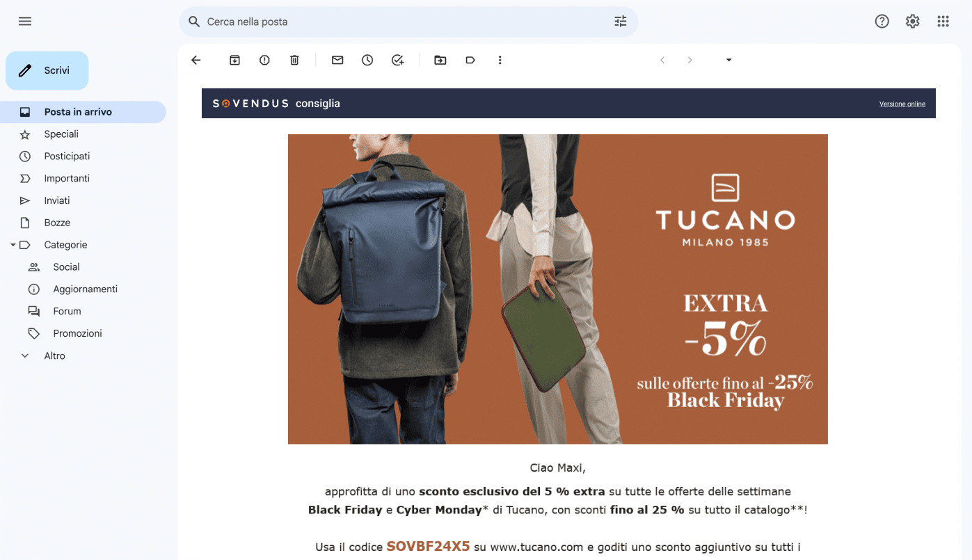The width and height of the screenshot is (972, 560).
Task: Archive this email
Action: [x=234, y=61]
